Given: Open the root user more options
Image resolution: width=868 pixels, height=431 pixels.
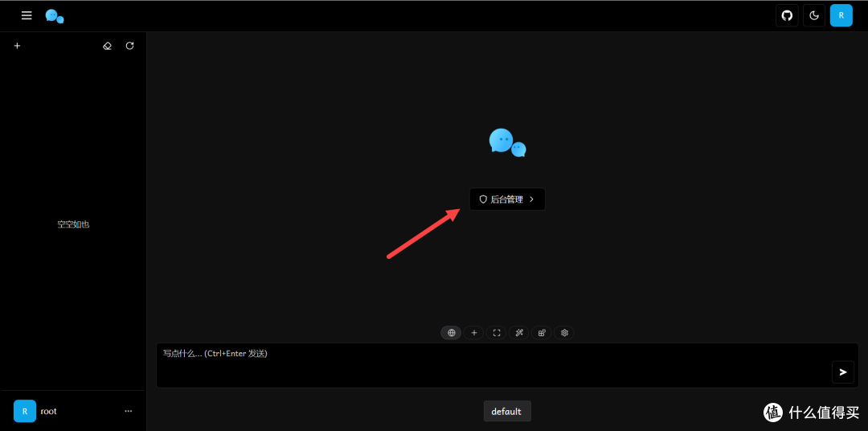Looking at the screenshot, I should (129, 411).
